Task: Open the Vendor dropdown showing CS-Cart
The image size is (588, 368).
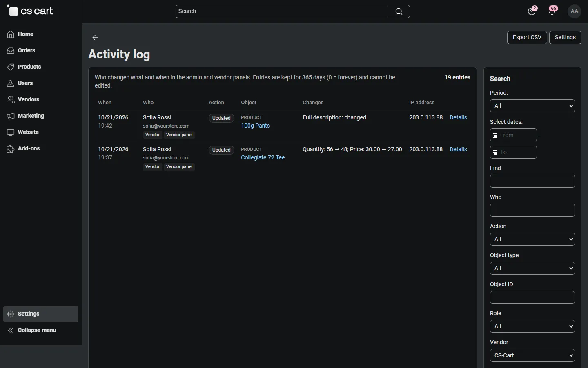Action: (532, 355)
